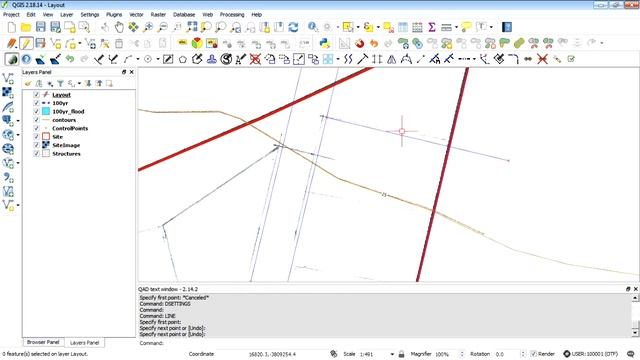Toggle visibility of the Structures layer

tap(36, 154)
